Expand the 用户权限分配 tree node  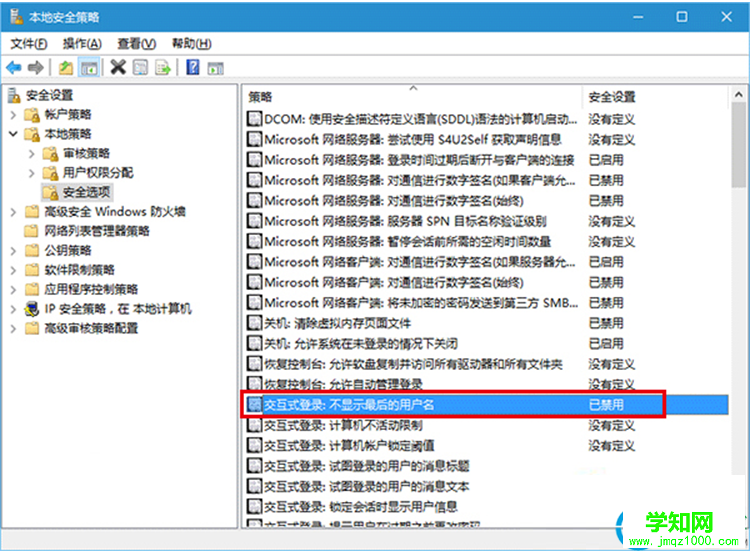pyautogui.click(x=32, y=173)
